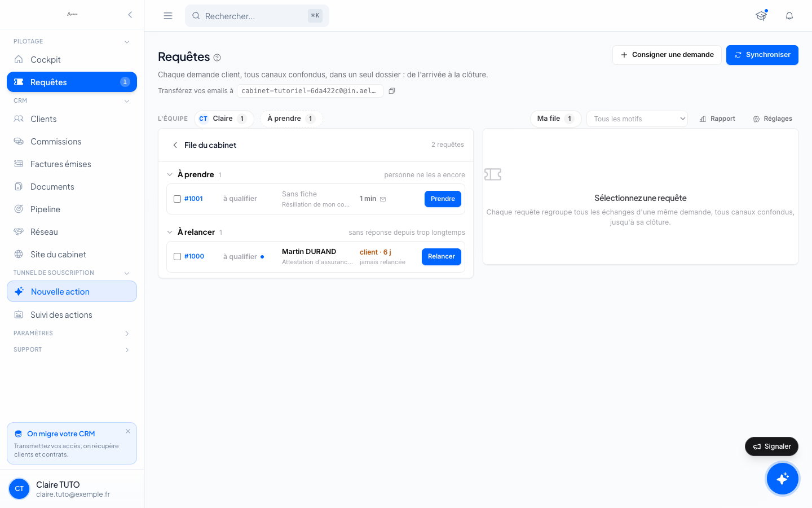Expand the PARAMÈTRES section
The image size is (812, 508).
127,334
